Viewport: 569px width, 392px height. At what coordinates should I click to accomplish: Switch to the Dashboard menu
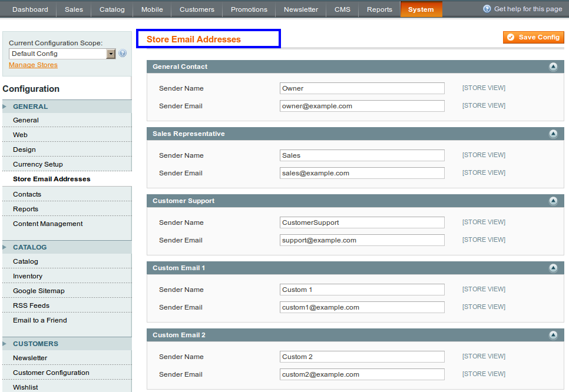point(30,9)
